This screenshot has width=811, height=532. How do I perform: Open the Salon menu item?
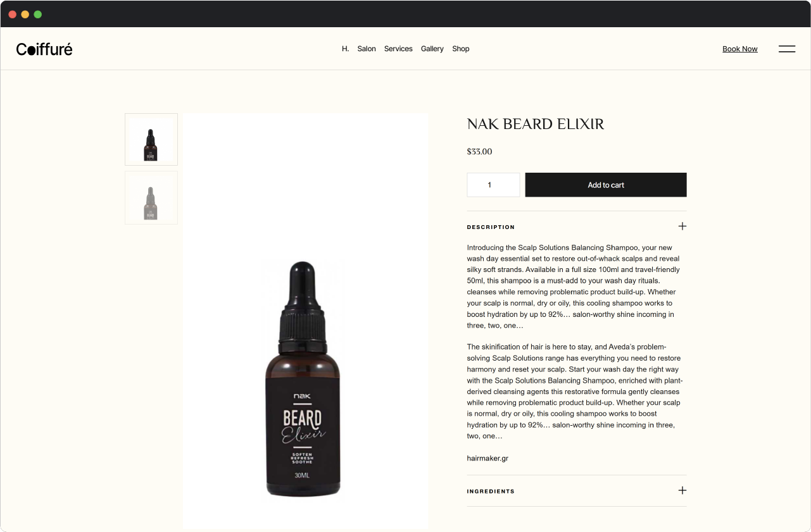pyautogui.click(x=367, y=49)
